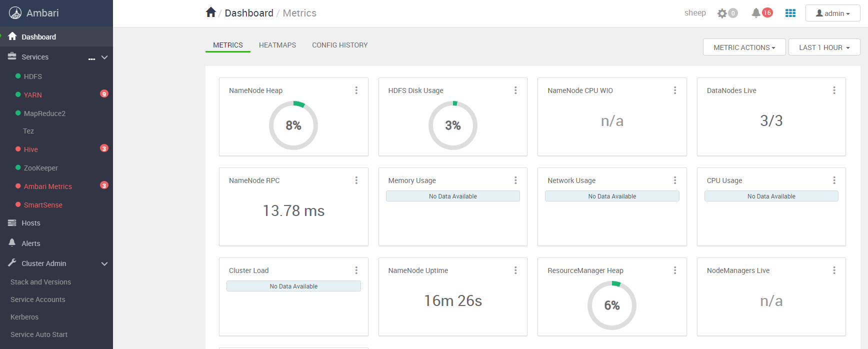This screenshot has height=349, width=868.
Task: Open NameNode Uptime widget menu
Action: (515, 270)
